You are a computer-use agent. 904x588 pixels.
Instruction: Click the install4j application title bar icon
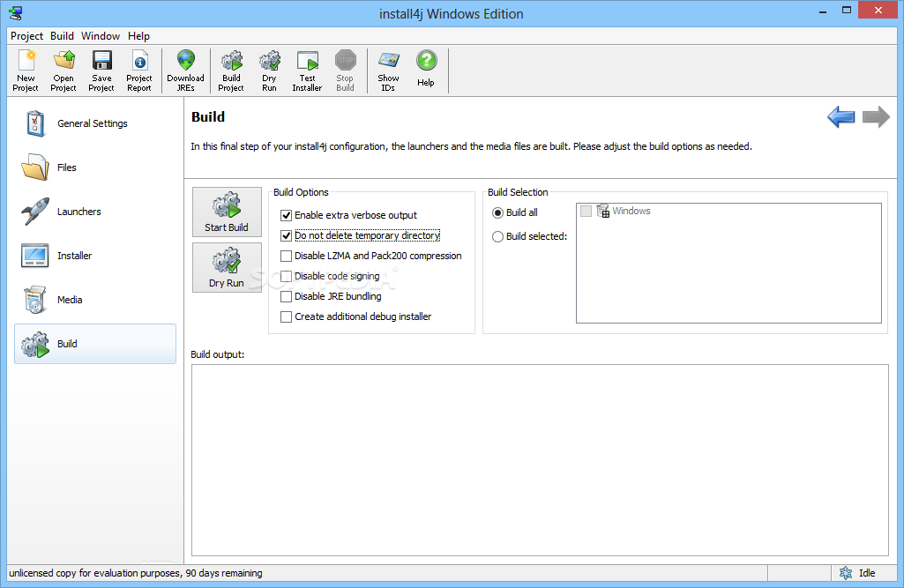[x=16, y=13]
